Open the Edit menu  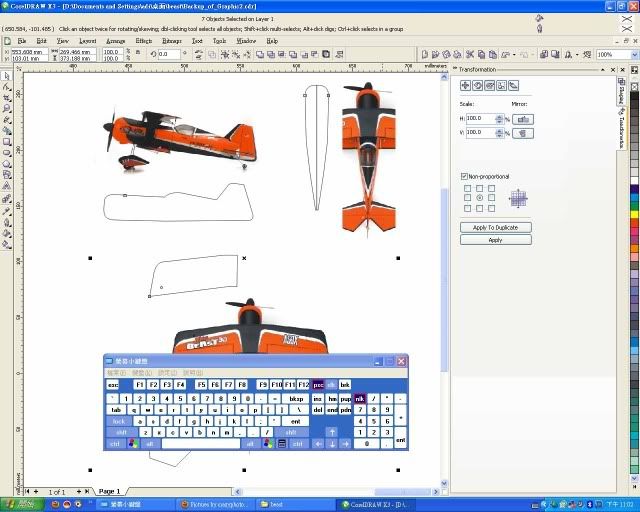coord(41,41)
